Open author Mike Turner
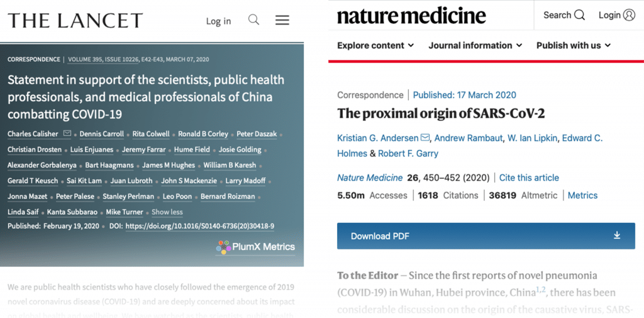Screen dimensions: 644x318 (125, 212)
